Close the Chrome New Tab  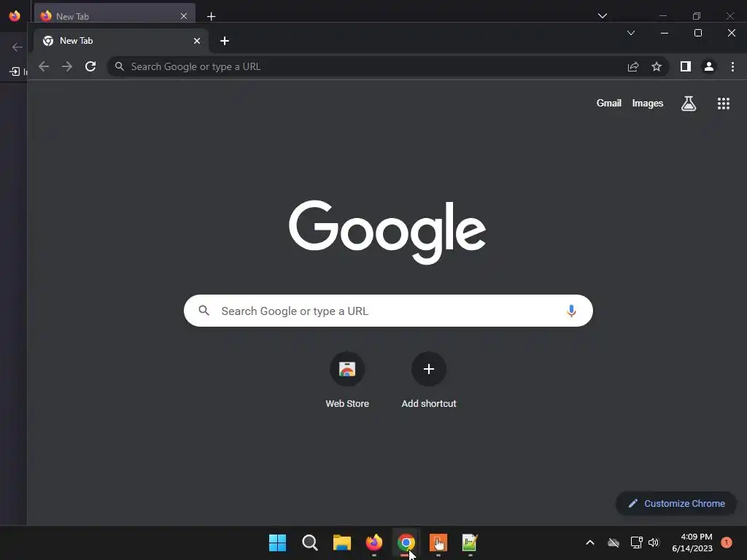click(x=197, y=41)
